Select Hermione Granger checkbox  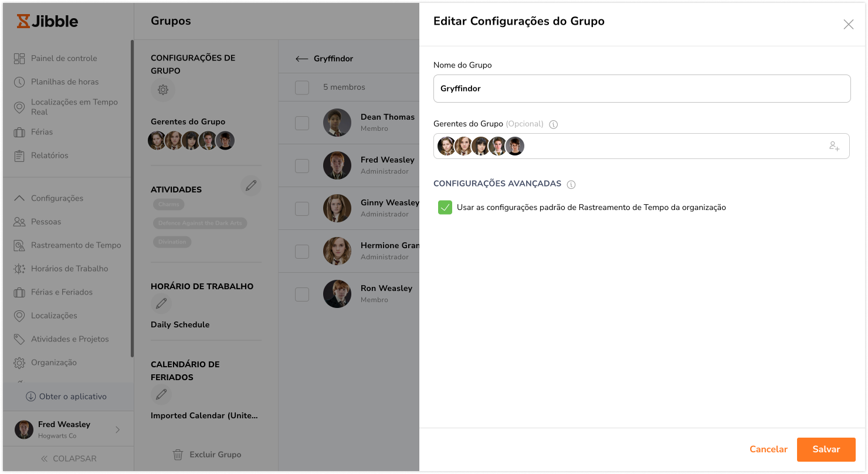(302, 251)
